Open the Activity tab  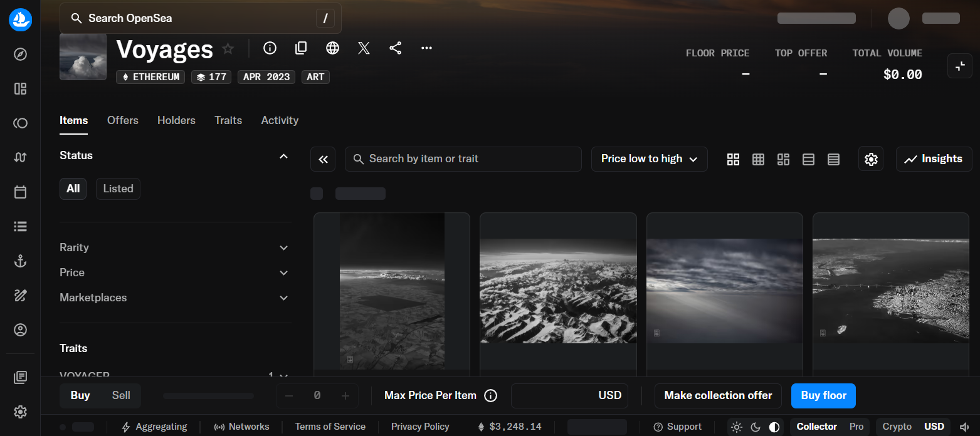click(x=280, y=120)
